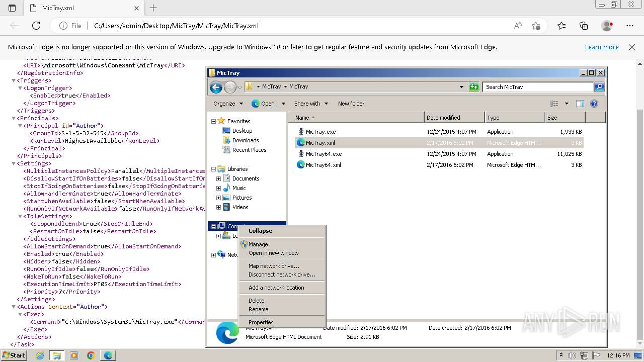
Task: Open Downloads in Favorites sidebar
Action: [x=241, y=140]
